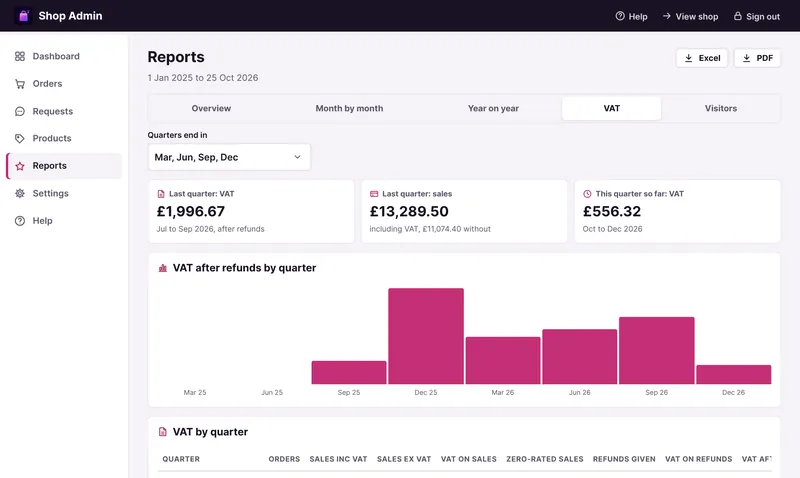
Task: Click the Sign out lock icon
Action: point(738,16)
